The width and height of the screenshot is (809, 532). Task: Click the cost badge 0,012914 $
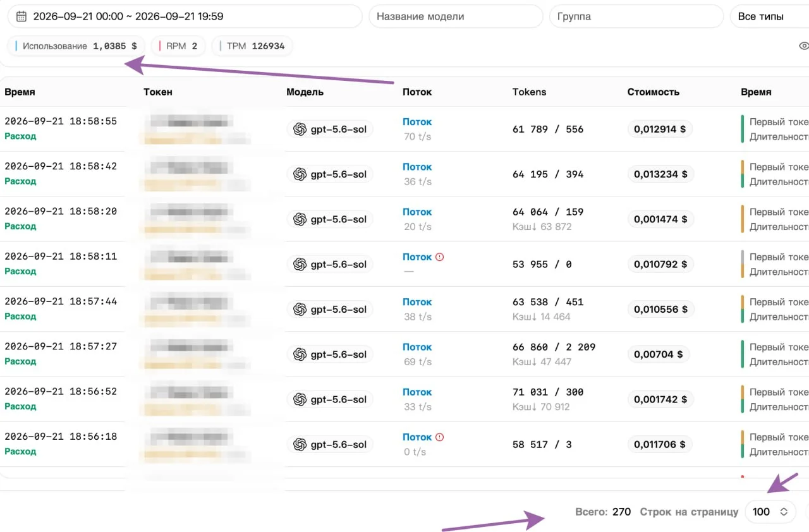click(x=660, y=130)
